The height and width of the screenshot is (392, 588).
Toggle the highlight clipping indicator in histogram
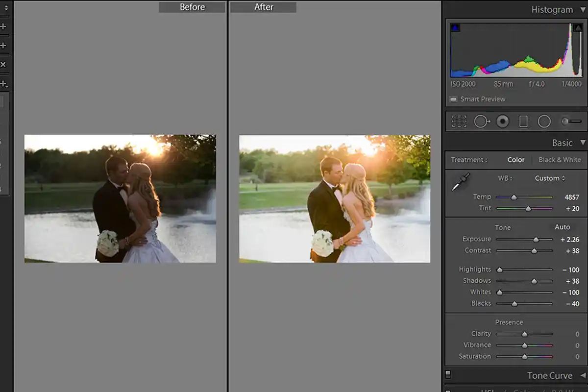point(577,28)
